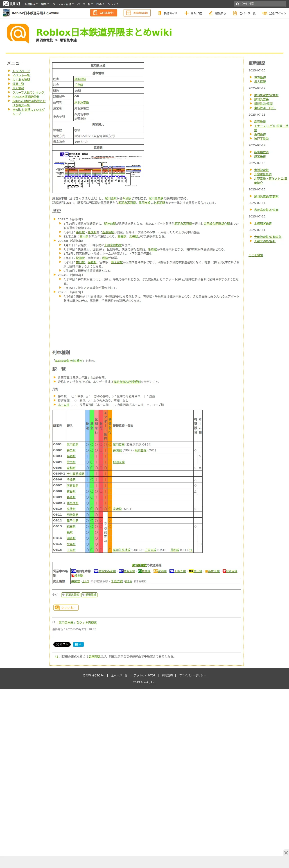289x868 pixels.
Task: Click the orange AP icon before 空港線
Action: (156, 571)
